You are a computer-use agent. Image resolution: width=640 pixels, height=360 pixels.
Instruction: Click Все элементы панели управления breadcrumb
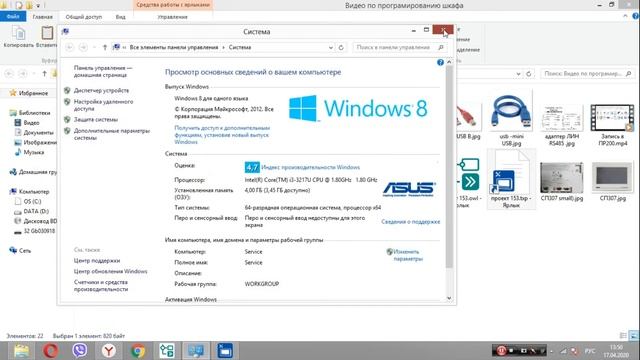tap(173, 47)
